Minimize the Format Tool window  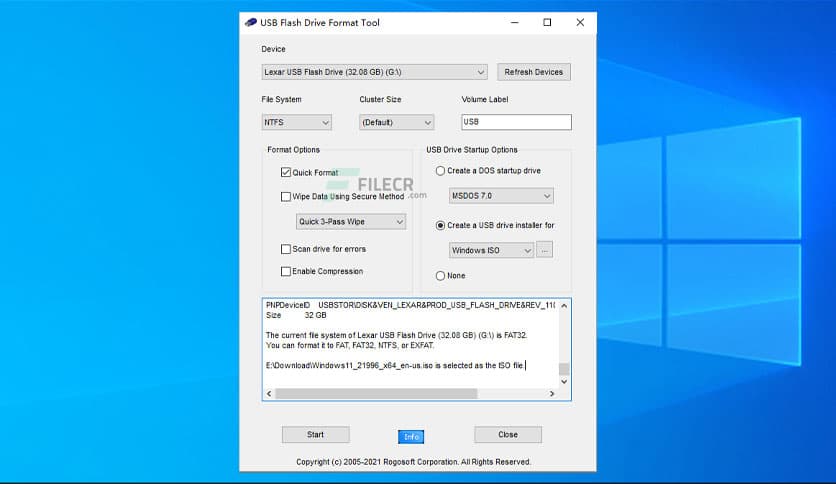pyautogui.click(x=515, y=22)
